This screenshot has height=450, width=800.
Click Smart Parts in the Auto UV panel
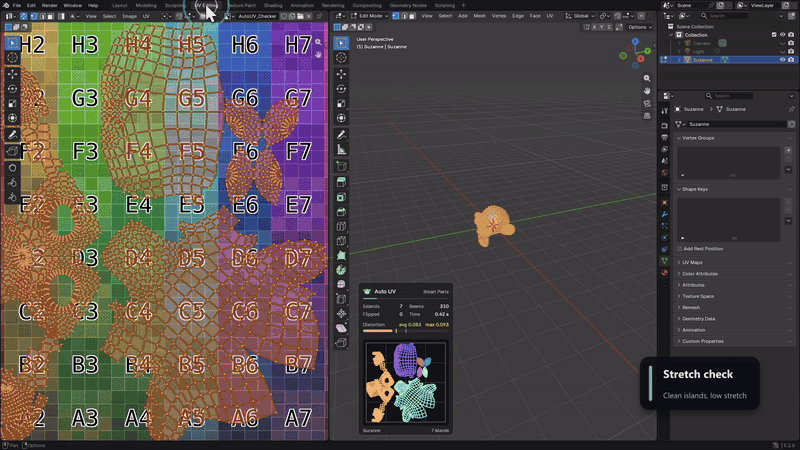(x=435, y=292)
